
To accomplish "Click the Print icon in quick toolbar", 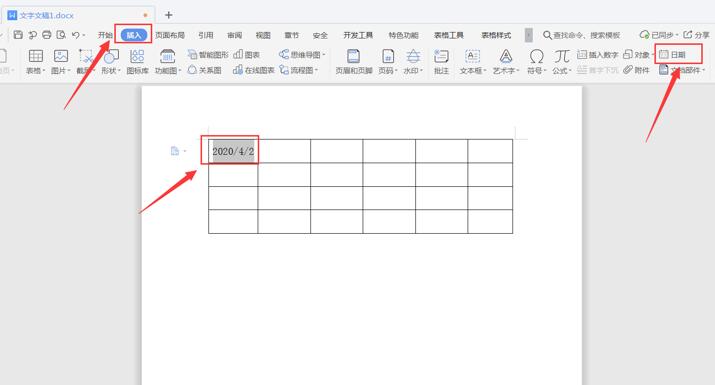I will coord(47,35).
